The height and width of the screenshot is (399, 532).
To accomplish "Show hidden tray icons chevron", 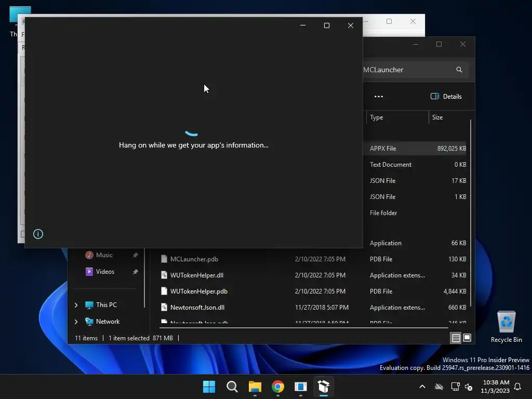I will coord(422,387).
